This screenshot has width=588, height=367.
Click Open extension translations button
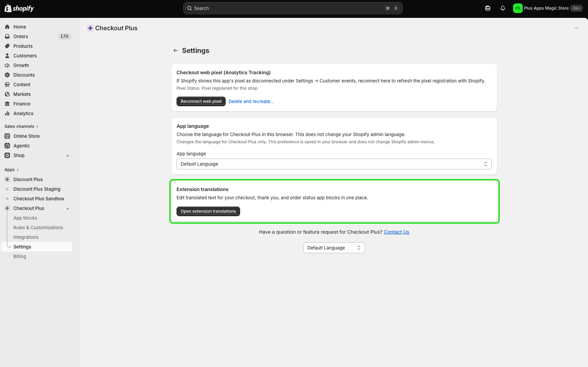(208, 211)
